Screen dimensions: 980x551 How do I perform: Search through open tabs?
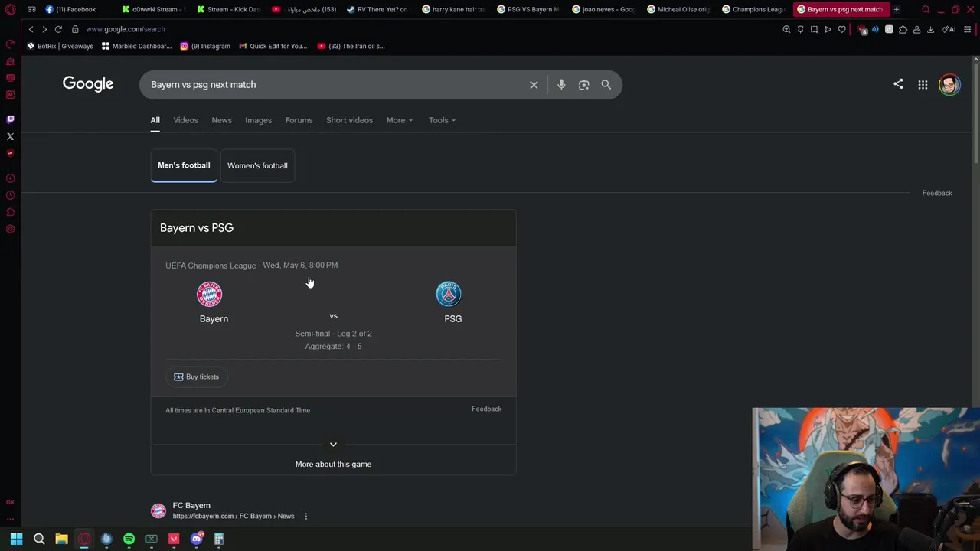coord(926,9)
